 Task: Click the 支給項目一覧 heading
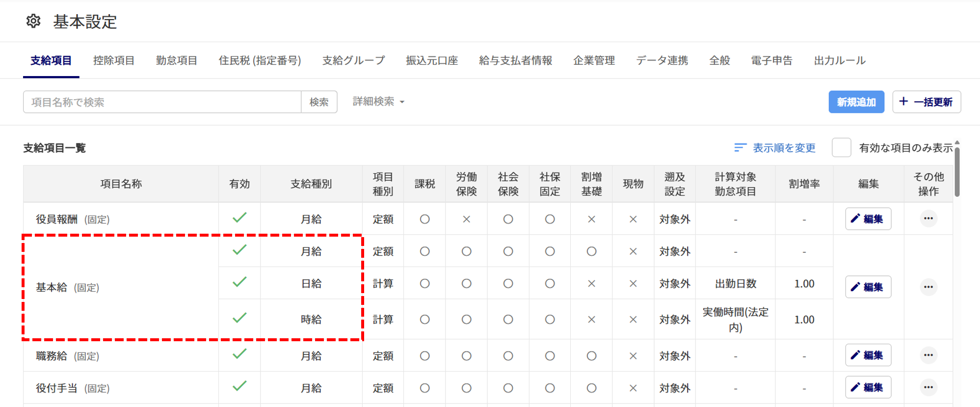pyautogui.click(x=54, y=148)
